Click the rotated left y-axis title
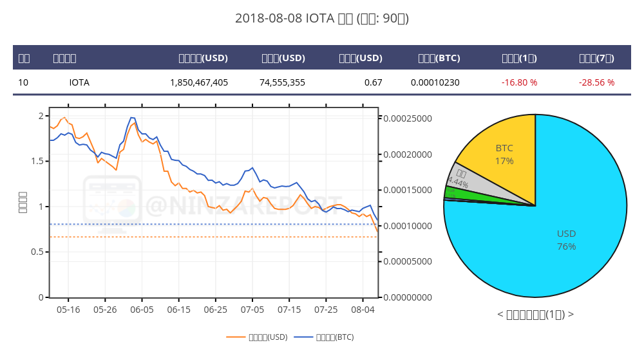The width and height of the screenshot is (644, 354). tap(23, 203)
